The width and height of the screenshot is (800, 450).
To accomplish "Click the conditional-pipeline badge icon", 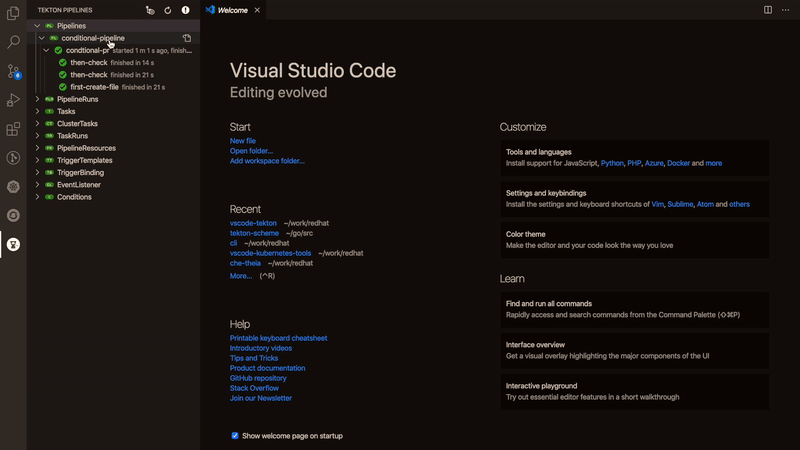I will [54, 38].
